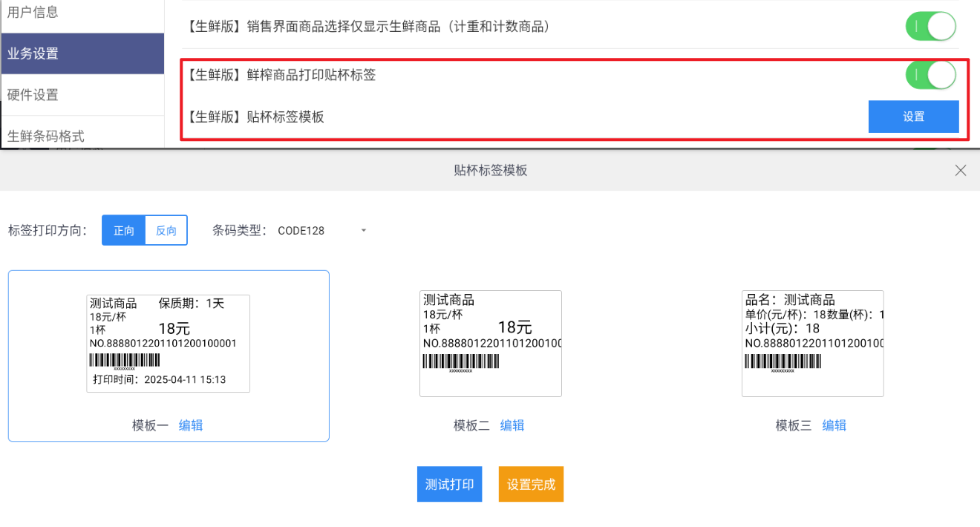Click 标签打印方向 label text
Viewport: 980px width, 527px height.
click(x=48, y=231)
